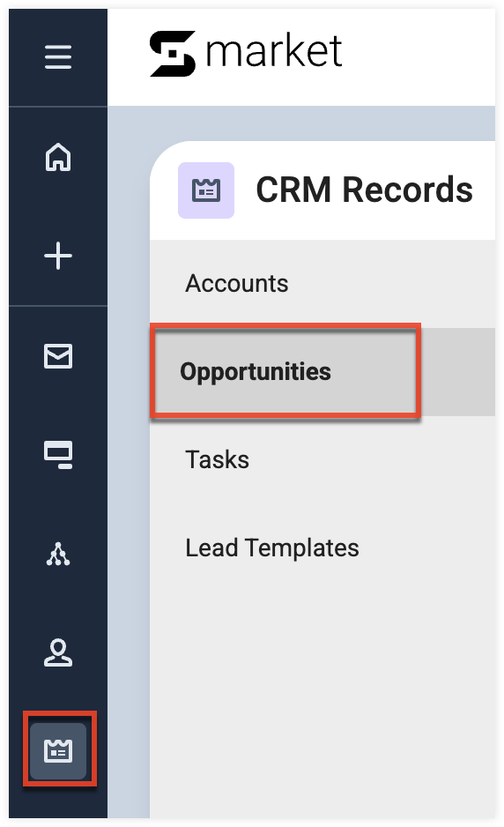
Task: Click the S symbol in logo
Action: point(173,54)
